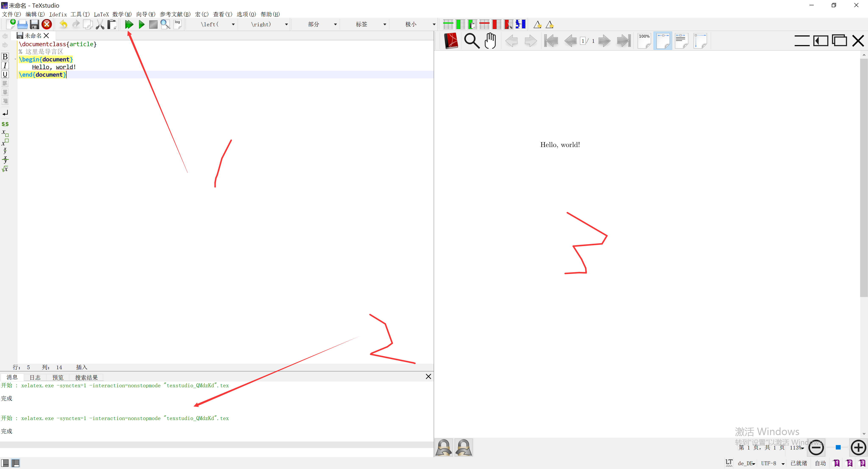
Task: Go to the last PDF page
Action: pos(624,41)
